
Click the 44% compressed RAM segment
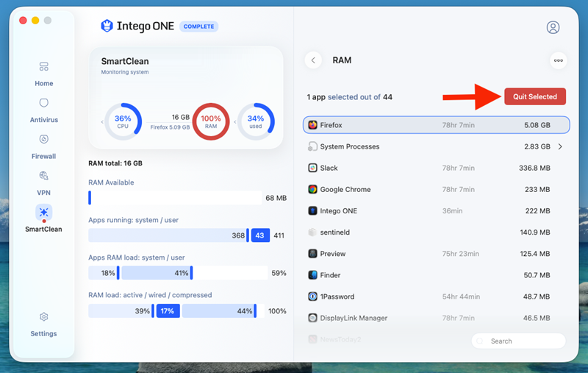click(x=219, y=310)
